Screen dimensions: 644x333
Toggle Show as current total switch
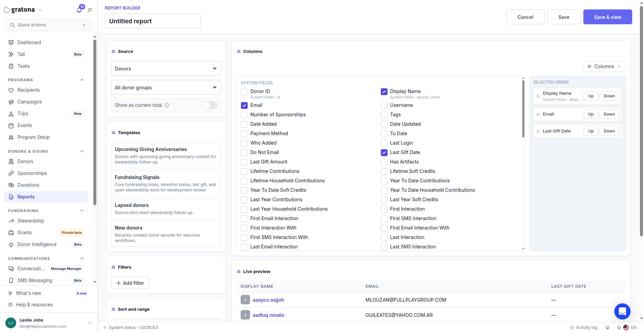click(x=210, y=105)
